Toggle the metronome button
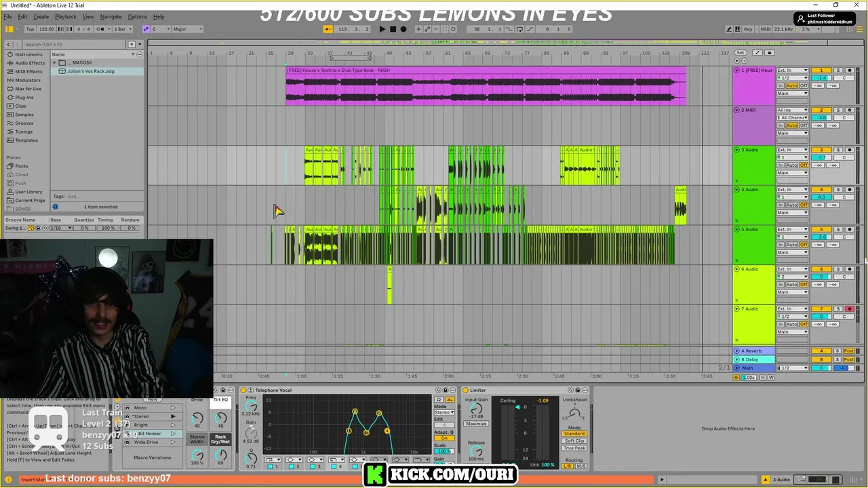Viewport: 868px width, 488px height. (102, 29)
